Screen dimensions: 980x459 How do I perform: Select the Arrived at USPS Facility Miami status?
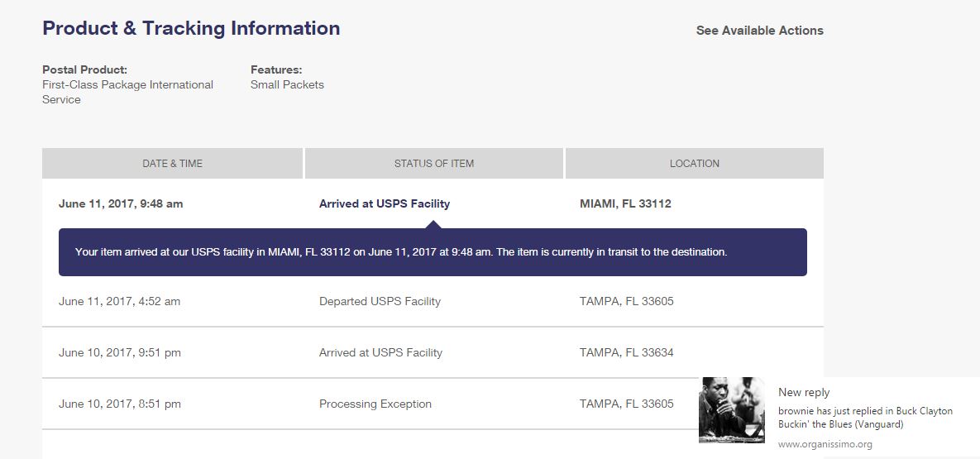385,203
